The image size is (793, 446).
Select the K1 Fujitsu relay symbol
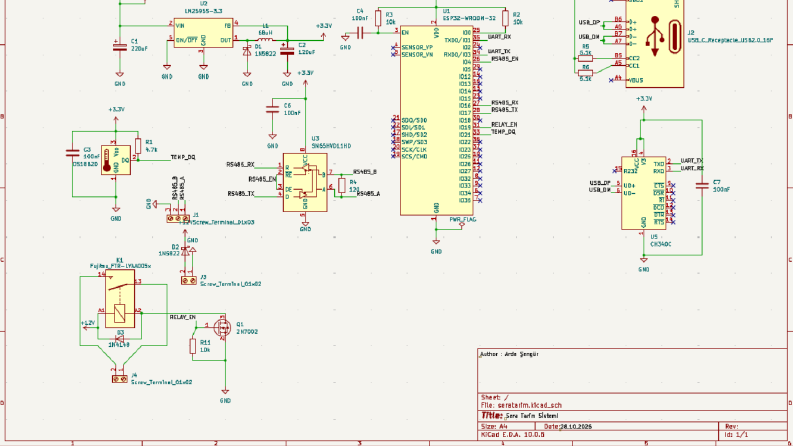click(x=120, y=298)
